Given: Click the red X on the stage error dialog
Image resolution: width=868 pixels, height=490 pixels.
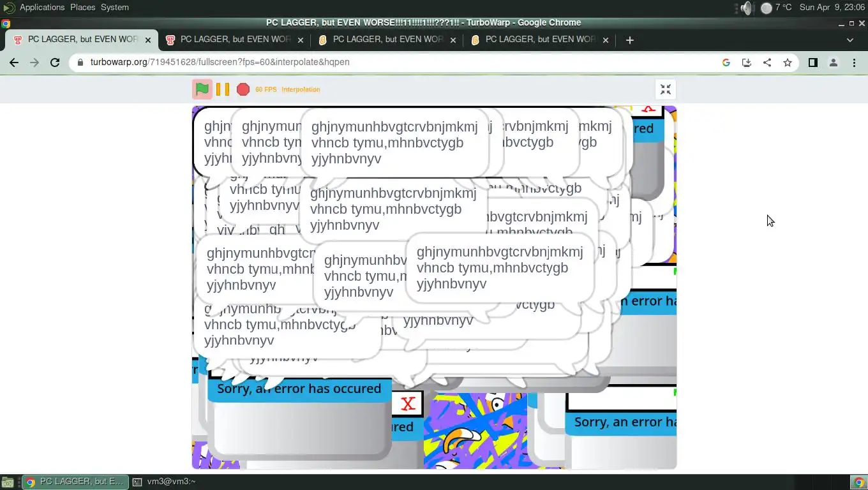Looking at the screenshot, I should click(x=408, y=403).
